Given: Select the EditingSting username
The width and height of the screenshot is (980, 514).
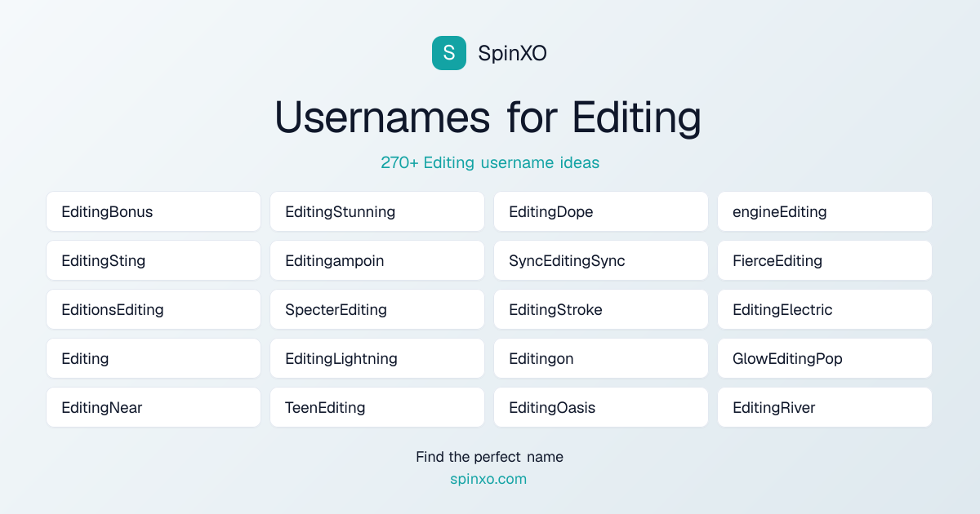Looking at the screenshot, I should 154,260.
